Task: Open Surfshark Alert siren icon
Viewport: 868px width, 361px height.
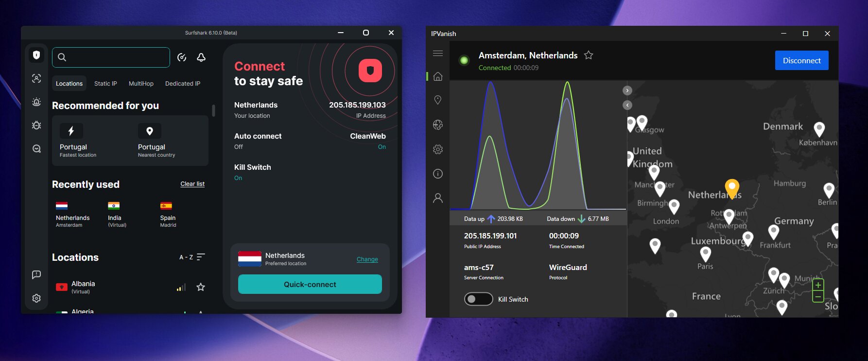Action: pos(36,102)
